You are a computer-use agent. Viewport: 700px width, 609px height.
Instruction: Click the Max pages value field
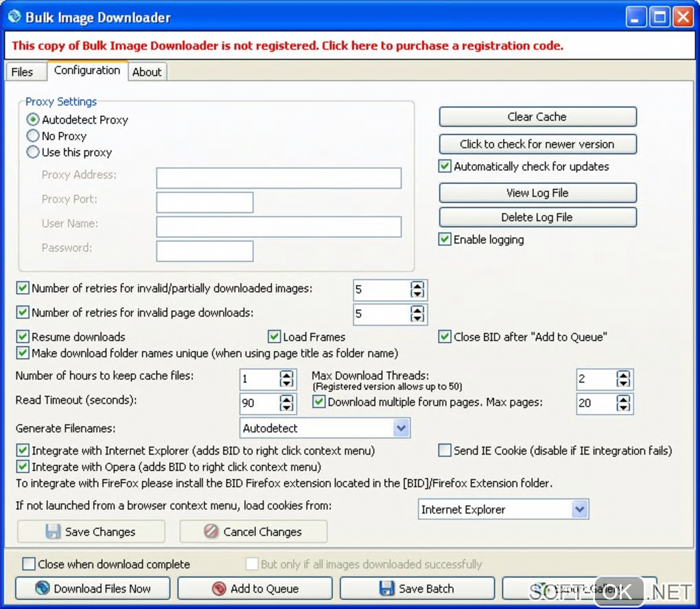596,403
